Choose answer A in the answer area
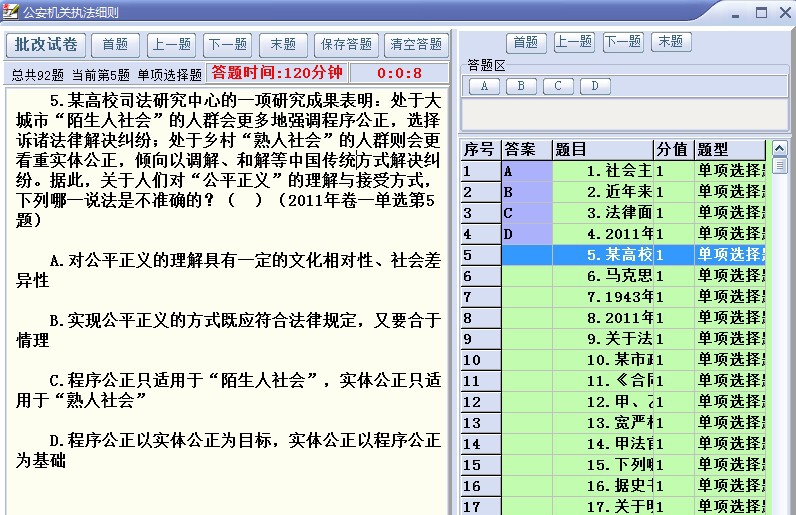This screenshot has width=796, height=515. click(x=484, y=86)
